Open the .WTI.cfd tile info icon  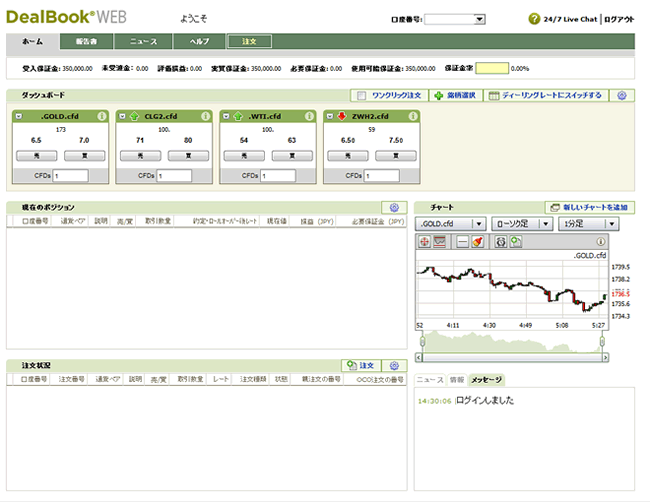309,116
